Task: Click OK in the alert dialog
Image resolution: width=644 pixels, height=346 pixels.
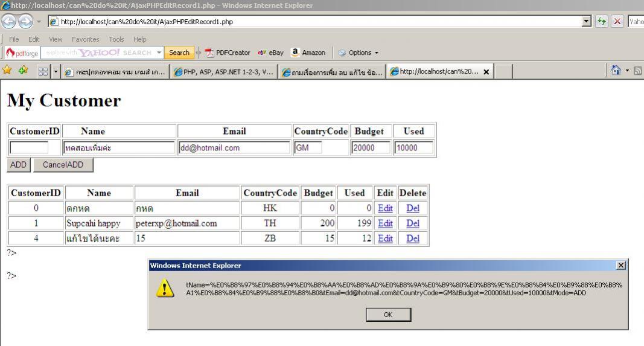Action: coord(388,315)
